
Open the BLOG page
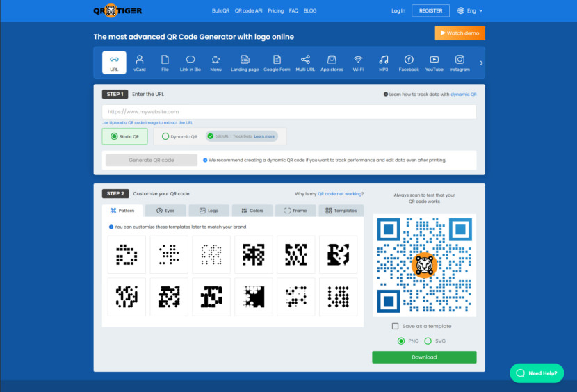(x=310, y=10)
